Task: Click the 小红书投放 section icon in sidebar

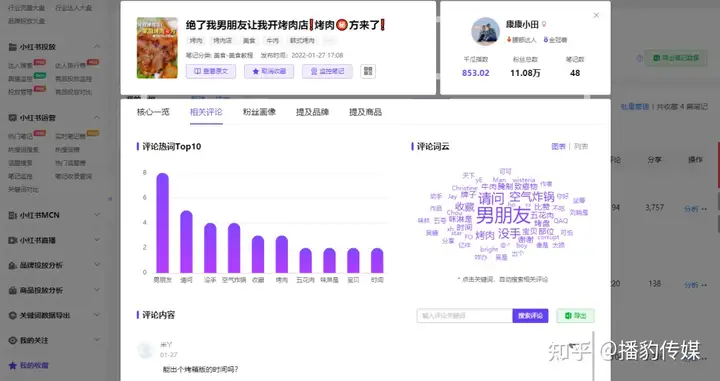Action: 12,47
